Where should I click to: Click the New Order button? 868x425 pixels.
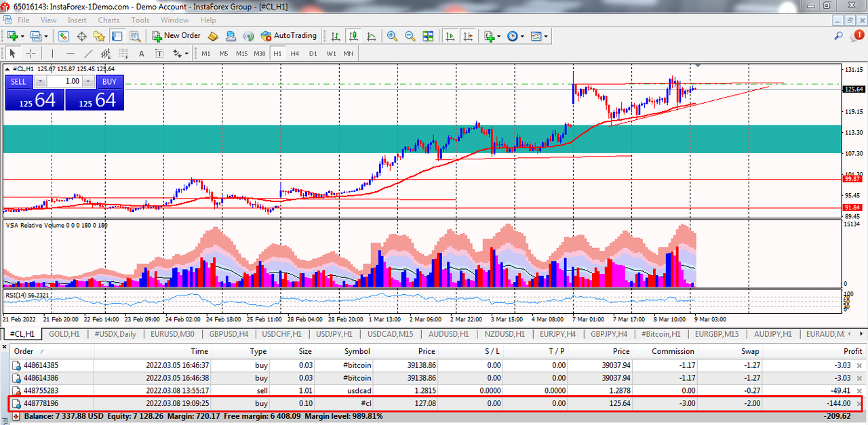176,36
